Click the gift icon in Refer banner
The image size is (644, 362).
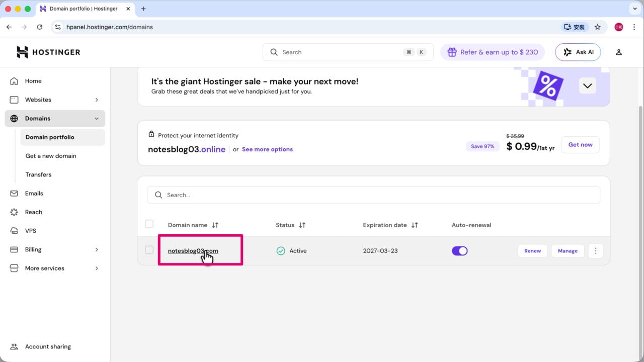tap(452, 52)
